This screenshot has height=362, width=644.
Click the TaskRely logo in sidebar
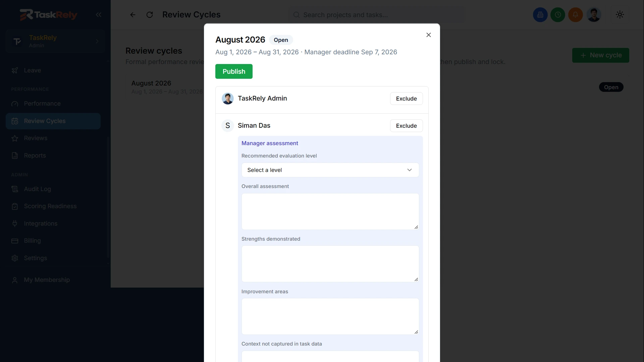pos(48,15)
